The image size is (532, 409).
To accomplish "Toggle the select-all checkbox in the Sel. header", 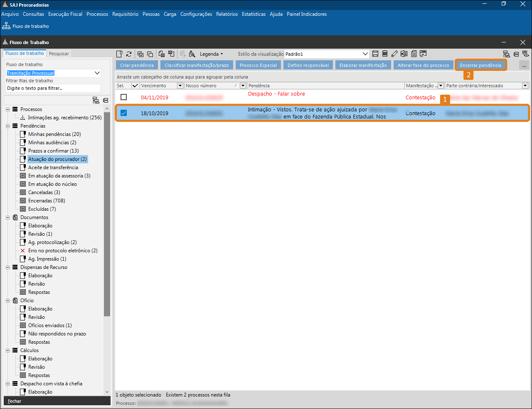I will pos(135,86).
